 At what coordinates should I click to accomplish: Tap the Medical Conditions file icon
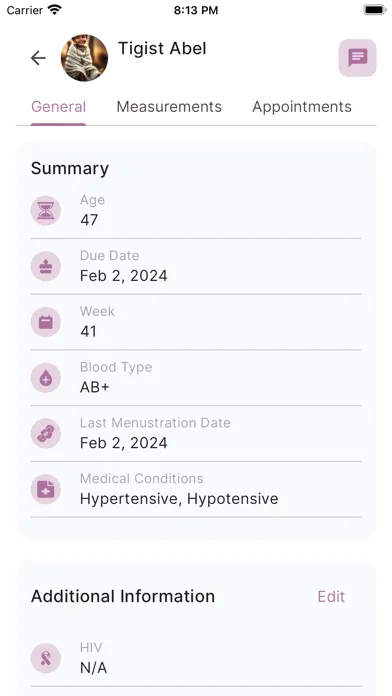click(x=46, y=489)
